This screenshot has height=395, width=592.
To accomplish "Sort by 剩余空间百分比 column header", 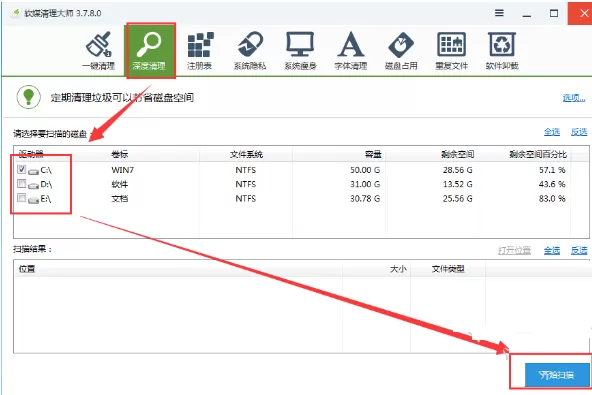I will (x=538, y=154).
